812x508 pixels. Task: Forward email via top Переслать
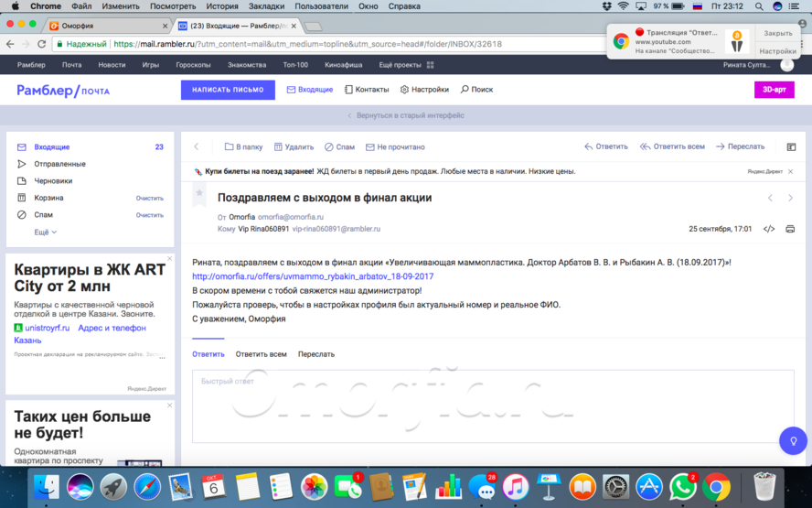[740, 146]
